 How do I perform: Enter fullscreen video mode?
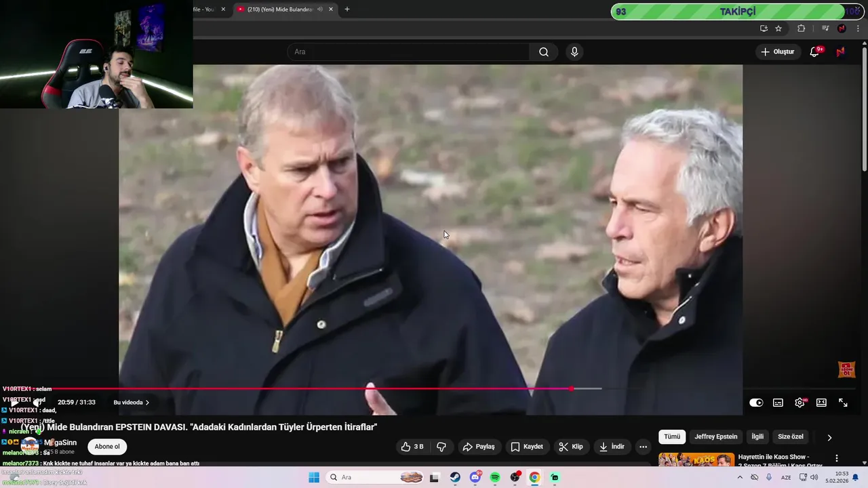[843, 403]
